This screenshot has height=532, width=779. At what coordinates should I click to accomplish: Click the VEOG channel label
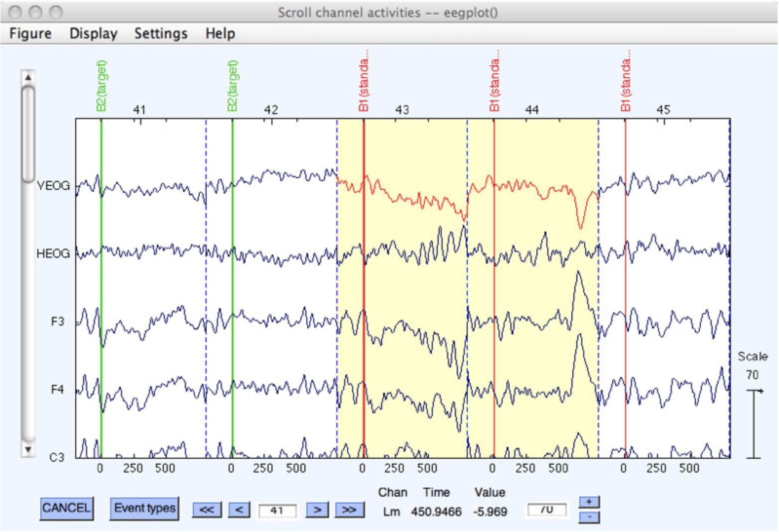tap(53, 186)
